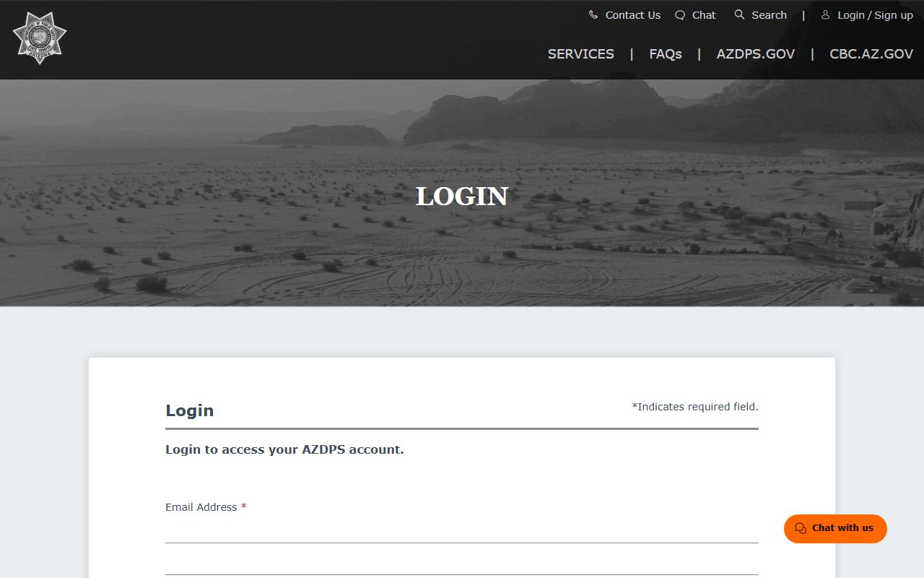This screenshot has height=578, width=924.
Task: Go to the FAQs menu item
Action: pyautogui.click(x=666, y=54)
